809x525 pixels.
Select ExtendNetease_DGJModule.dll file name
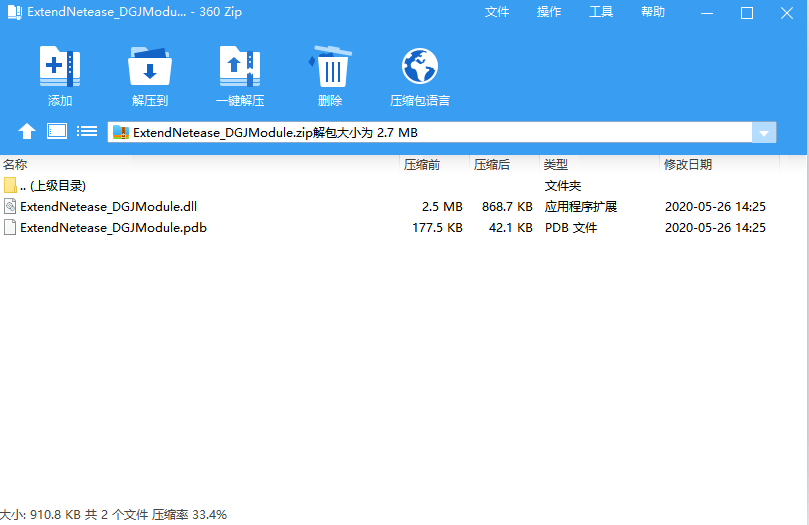[108, 207]
